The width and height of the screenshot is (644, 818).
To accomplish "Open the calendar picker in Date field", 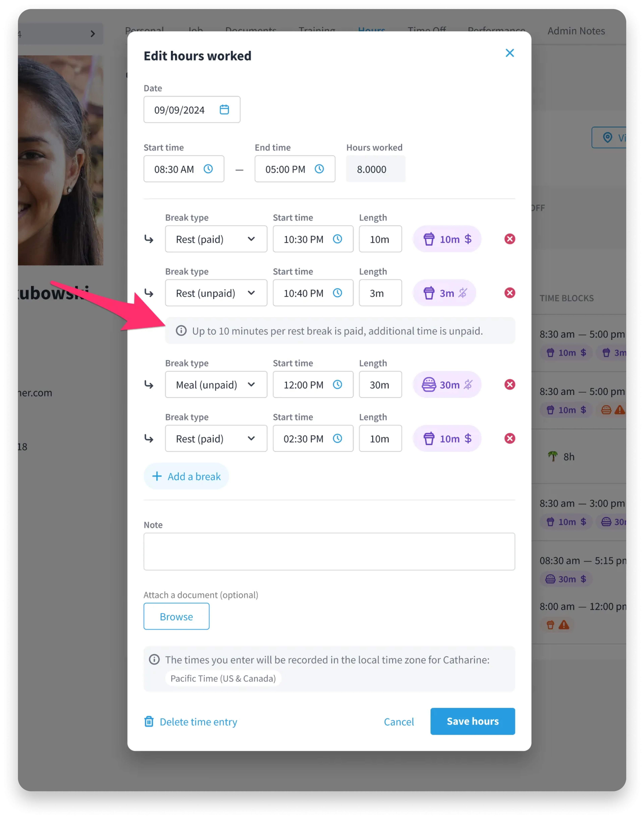I will [224, 109].
